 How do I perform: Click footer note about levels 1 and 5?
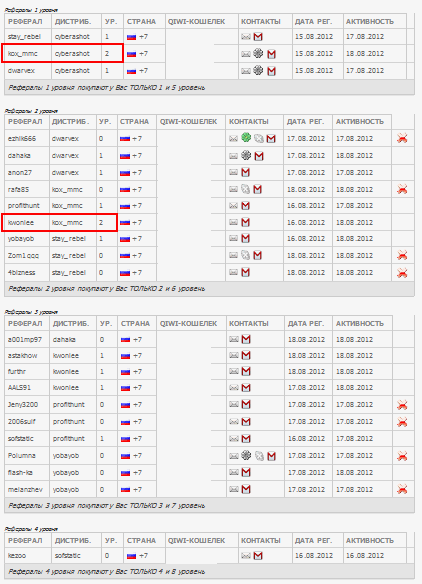click(x=107, y=88)
